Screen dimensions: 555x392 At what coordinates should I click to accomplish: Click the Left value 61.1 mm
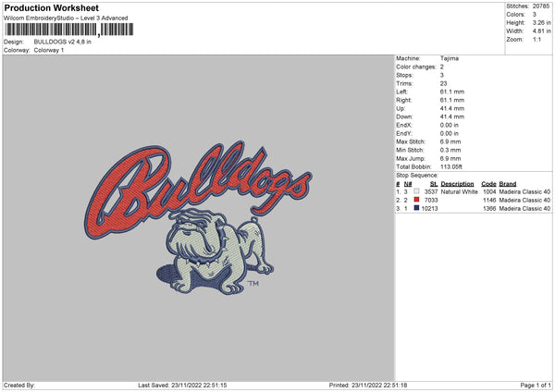click(x=452, y=92)
